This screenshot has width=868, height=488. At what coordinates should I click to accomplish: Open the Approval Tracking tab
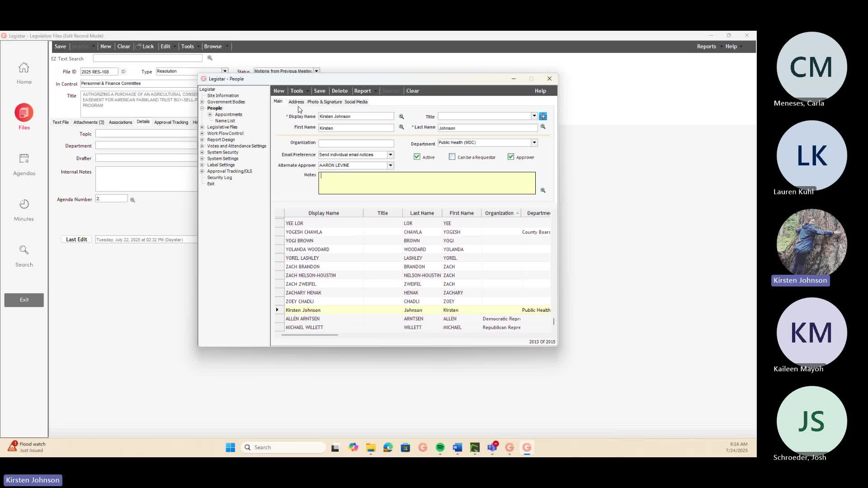tap(171, 122)
